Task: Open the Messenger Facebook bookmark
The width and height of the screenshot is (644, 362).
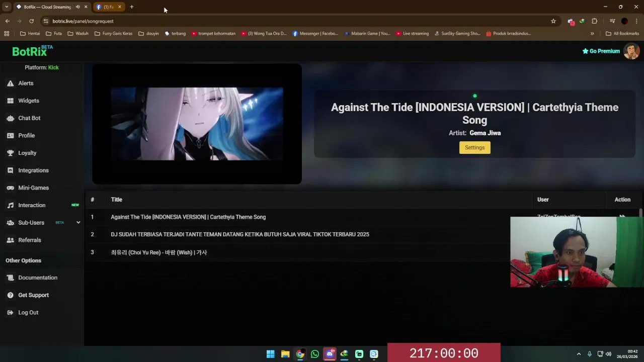Action: coord(315,34)
